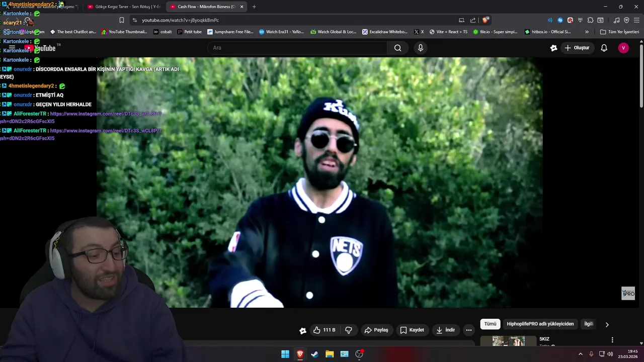
Task: Open a new browser tab
Action: (x=254, y=7)
